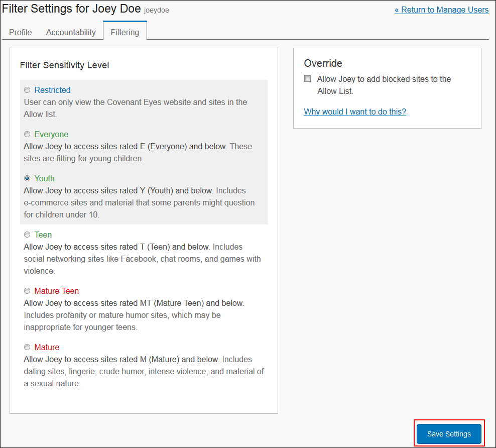Choose the Mature radio button
Screen dimensions: 496x448
click(27, 348)
